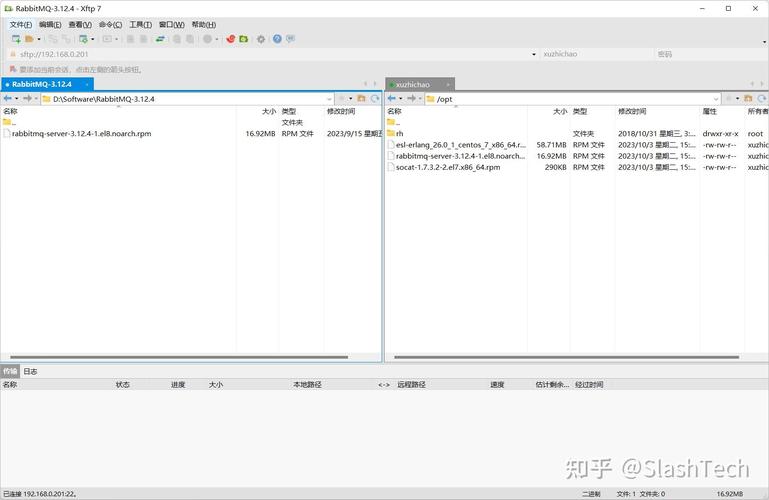Screen dimensions: 769x500
Task: Click the remote pane horizontal scrollbar
Action: coord(566,357)
